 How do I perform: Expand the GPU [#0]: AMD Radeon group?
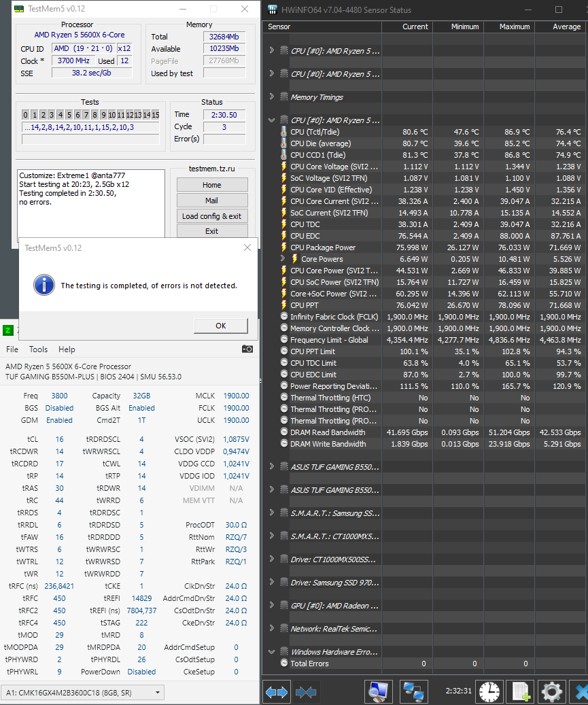[271, 605]
